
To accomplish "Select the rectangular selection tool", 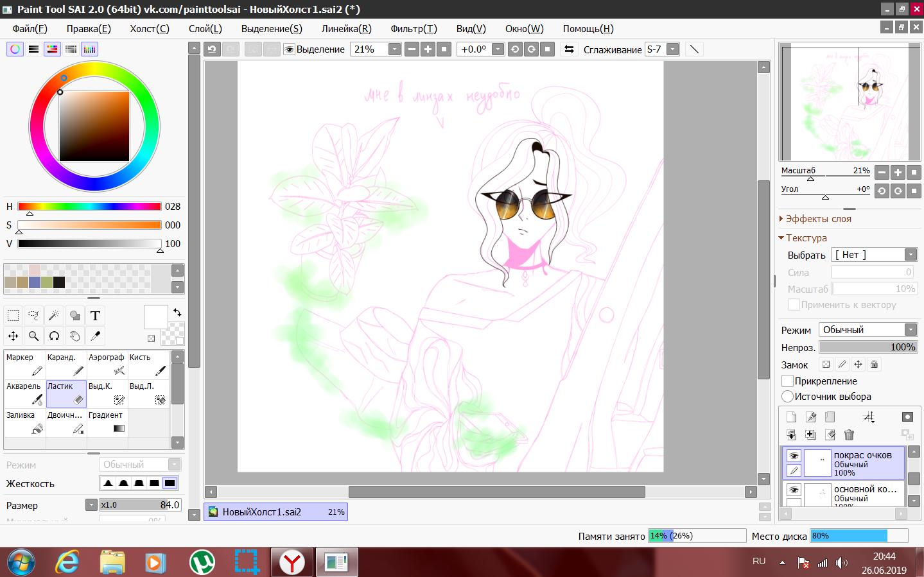I will pos(13,315).
